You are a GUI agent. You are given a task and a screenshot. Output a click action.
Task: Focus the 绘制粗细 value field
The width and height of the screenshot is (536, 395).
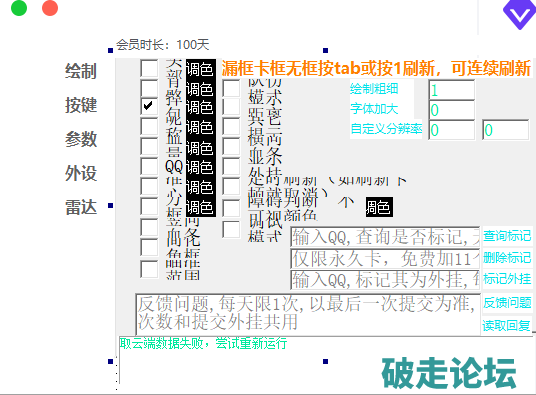(452, 90)
